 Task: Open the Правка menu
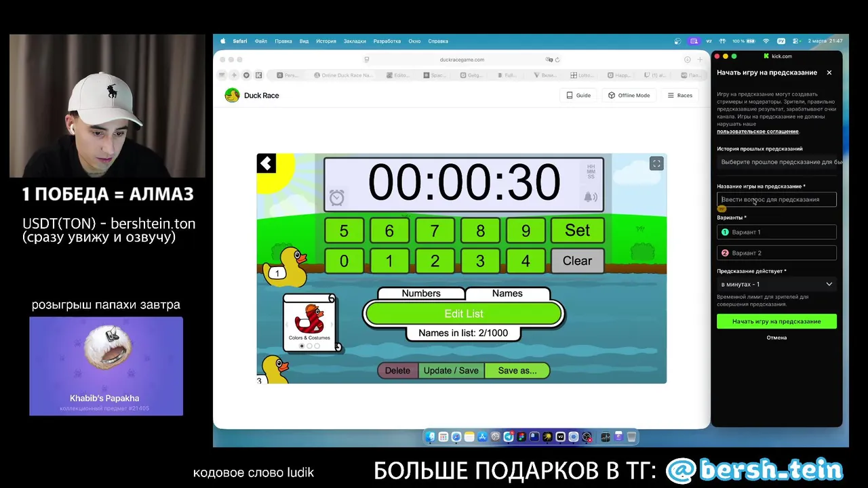coord(283,41)
